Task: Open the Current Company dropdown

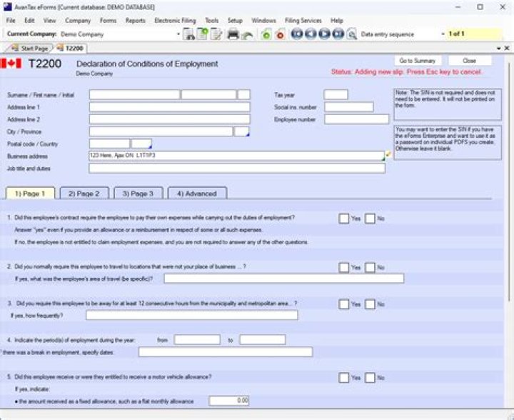Action: coord(178,34)
